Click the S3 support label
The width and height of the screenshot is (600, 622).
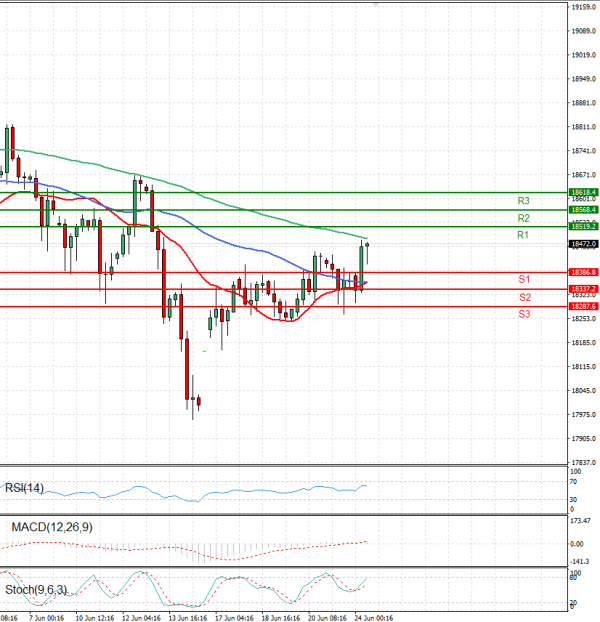tap(524, 314)
